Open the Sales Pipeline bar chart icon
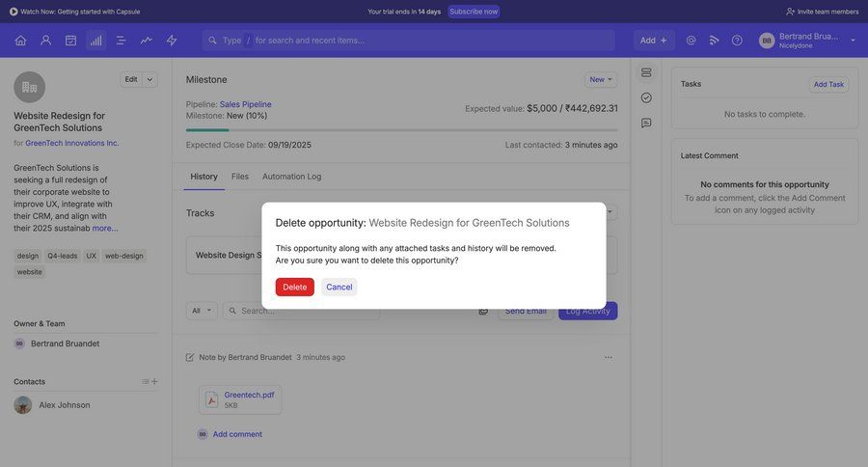868x467 pixels. point(95,41)
